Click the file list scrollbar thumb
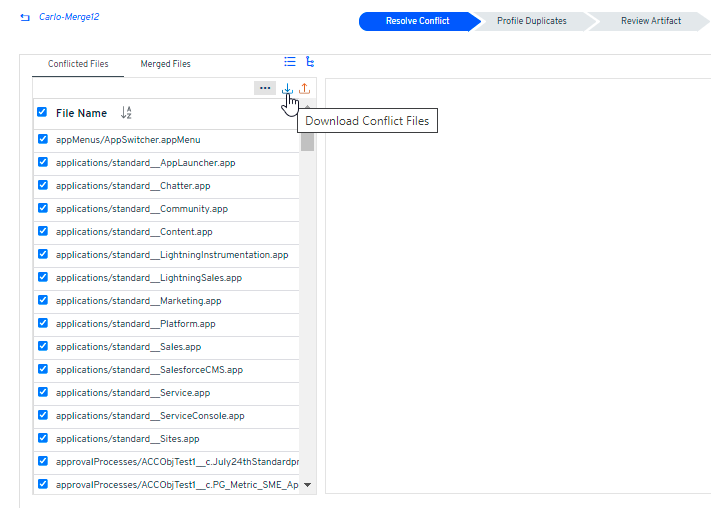Image resolution: width=711 pixels, height=508 pixels. [x=307, y=138]
